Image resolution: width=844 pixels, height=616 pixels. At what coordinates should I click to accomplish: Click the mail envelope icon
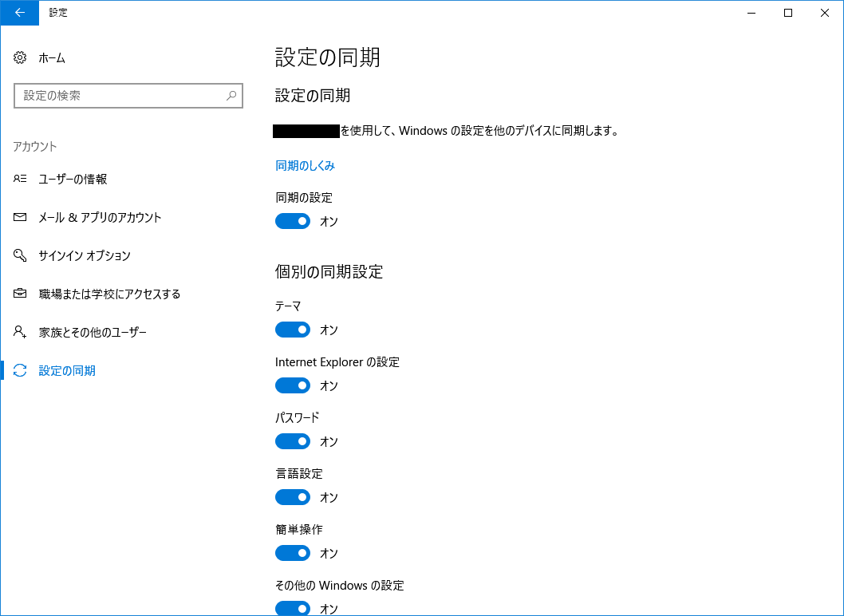click(x=21, y=217)
